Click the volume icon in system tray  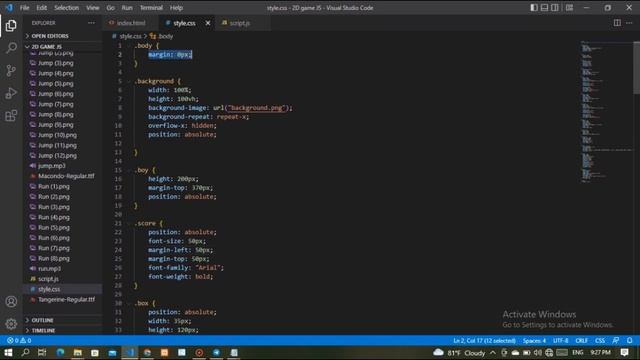click(x=538, y=353)
